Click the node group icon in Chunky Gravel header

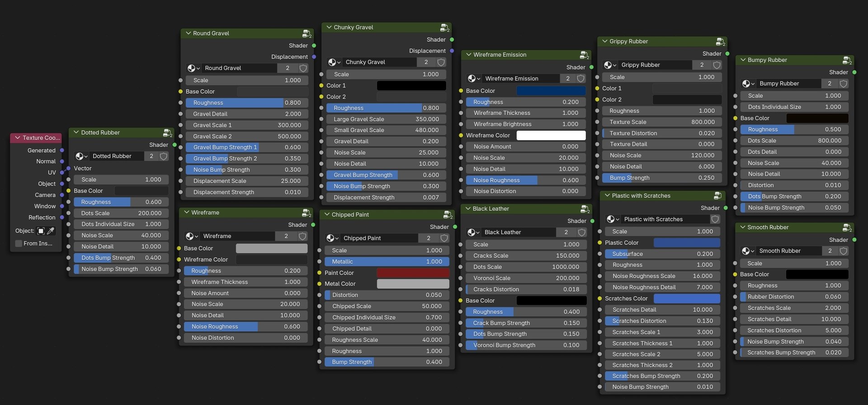pyautogui.click(x=445, y=28)
